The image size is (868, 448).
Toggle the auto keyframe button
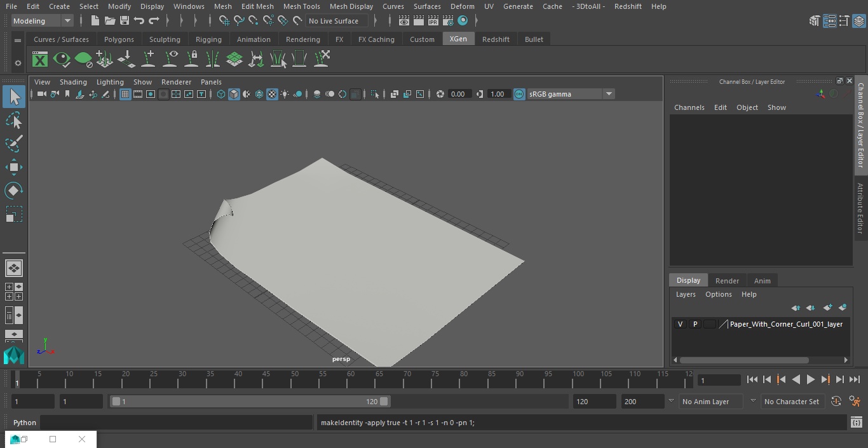point(836,402)
